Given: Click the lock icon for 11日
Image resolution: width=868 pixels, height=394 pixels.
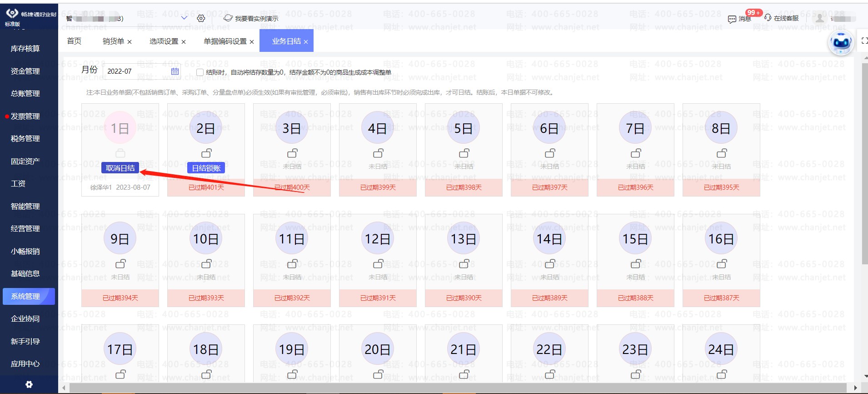Looking at the screenshot, I should click(x=292, y=264).
